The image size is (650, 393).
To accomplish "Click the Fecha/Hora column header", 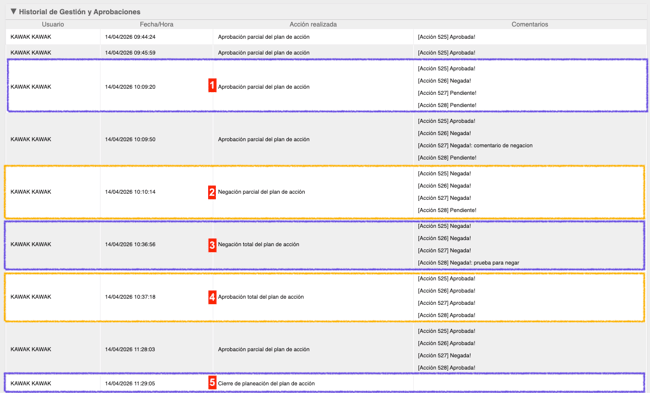I will click(156, 24).
